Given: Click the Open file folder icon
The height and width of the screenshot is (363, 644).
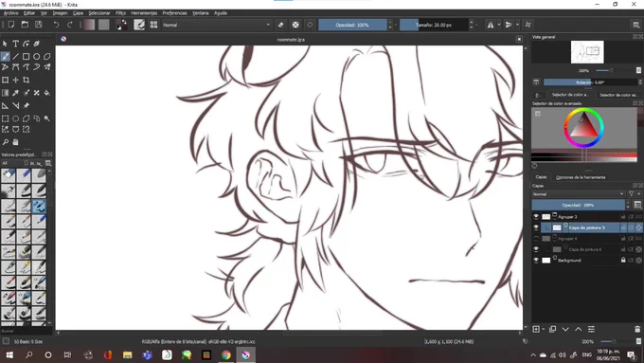Looking at the screenshot, I should [25, 25].
